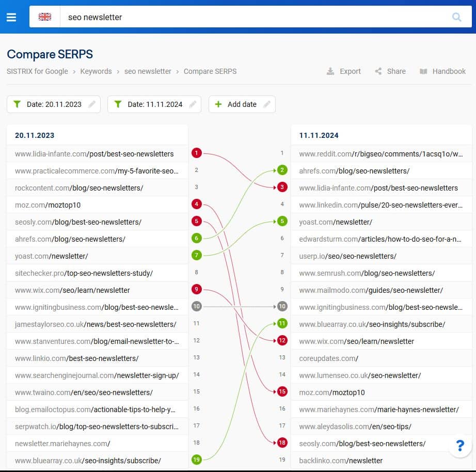Click pencil icon on Date 11.11.2024
The image size is (476, 472).
(193, 104)
